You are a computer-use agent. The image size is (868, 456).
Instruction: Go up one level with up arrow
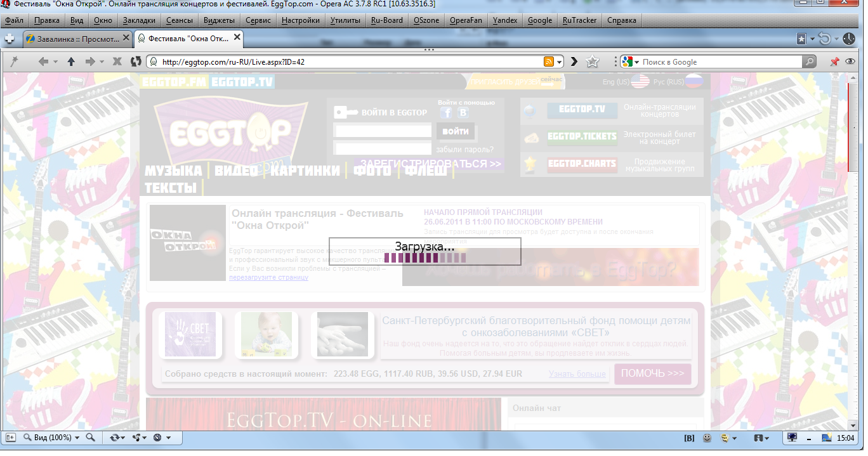[71, 62]
